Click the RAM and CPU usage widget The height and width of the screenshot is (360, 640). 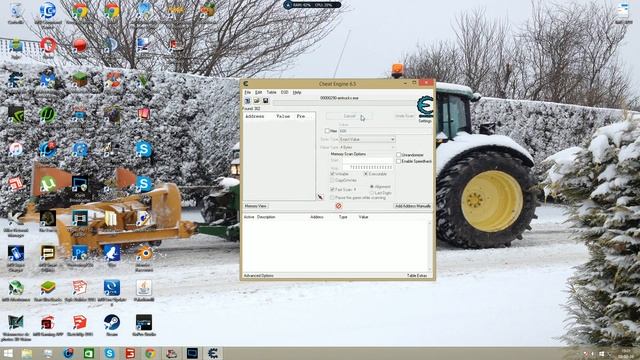312,5
